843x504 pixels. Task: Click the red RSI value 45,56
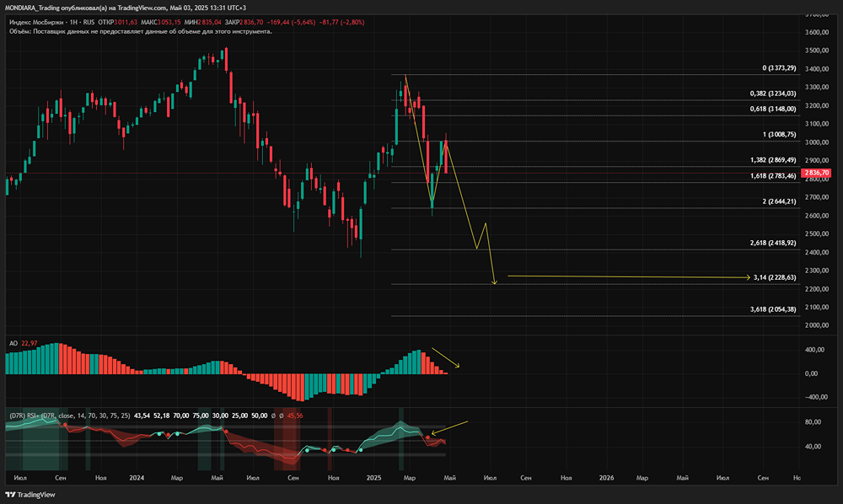295,416
